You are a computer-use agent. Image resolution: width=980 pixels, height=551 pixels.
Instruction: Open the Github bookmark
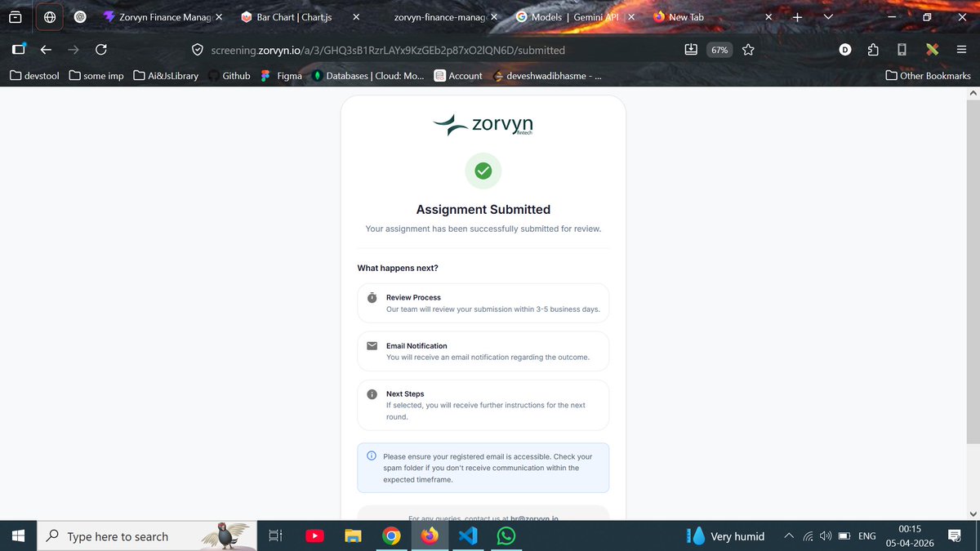tap(229, 76)
